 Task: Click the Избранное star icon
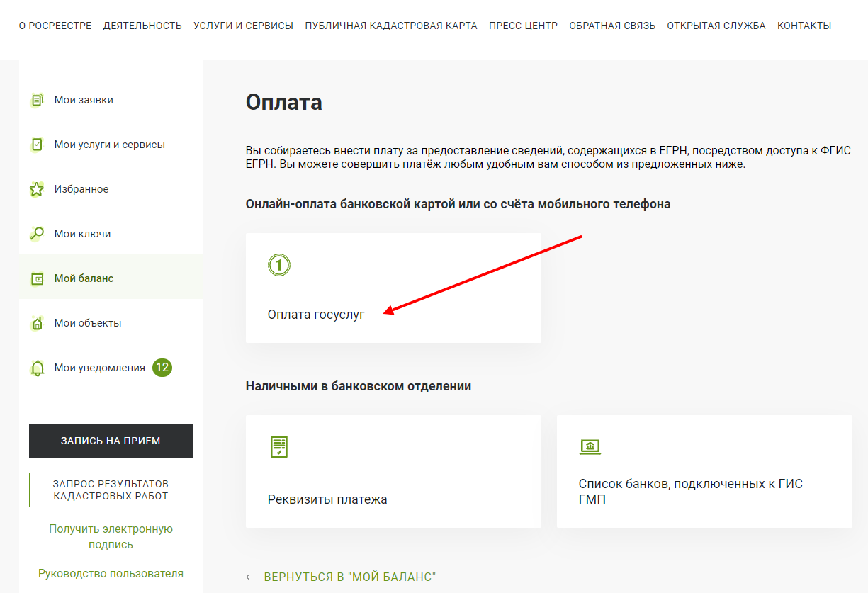point(37,189)
